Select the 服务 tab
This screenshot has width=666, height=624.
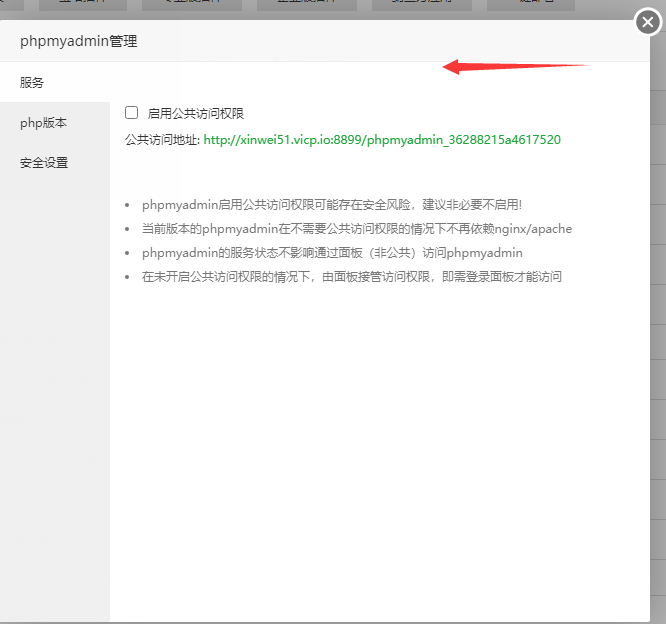[55, 82]
